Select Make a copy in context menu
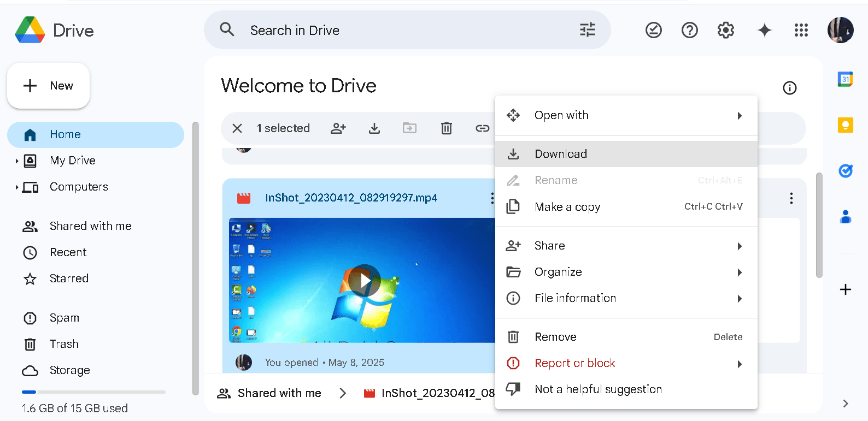The image size is (868, 421). (x=626, y=207)
